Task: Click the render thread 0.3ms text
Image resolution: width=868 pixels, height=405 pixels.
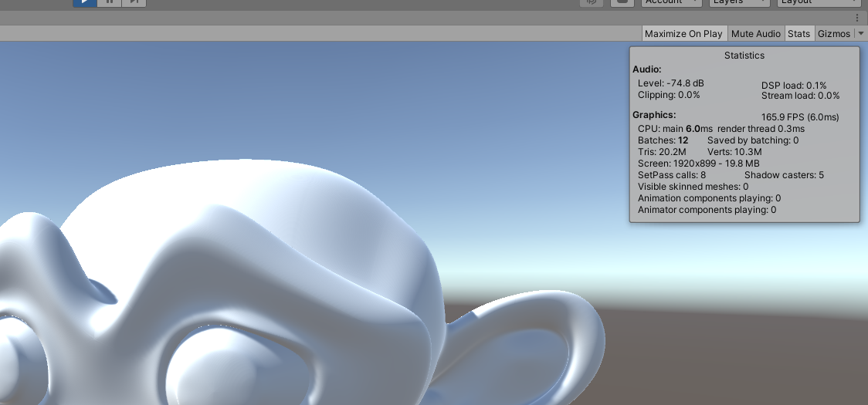Action: pyautogui.click(x=761, y=129)
